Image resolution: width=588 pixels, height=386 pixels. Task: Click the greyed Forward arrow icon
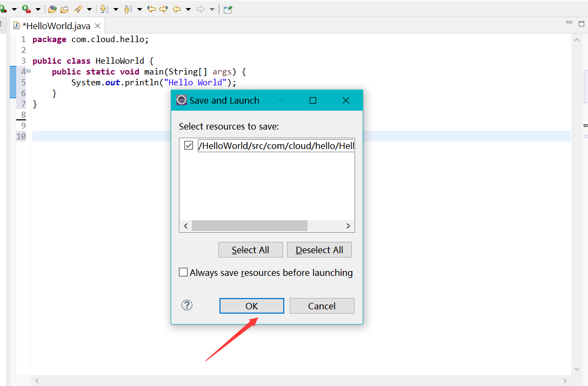point(201,9)
